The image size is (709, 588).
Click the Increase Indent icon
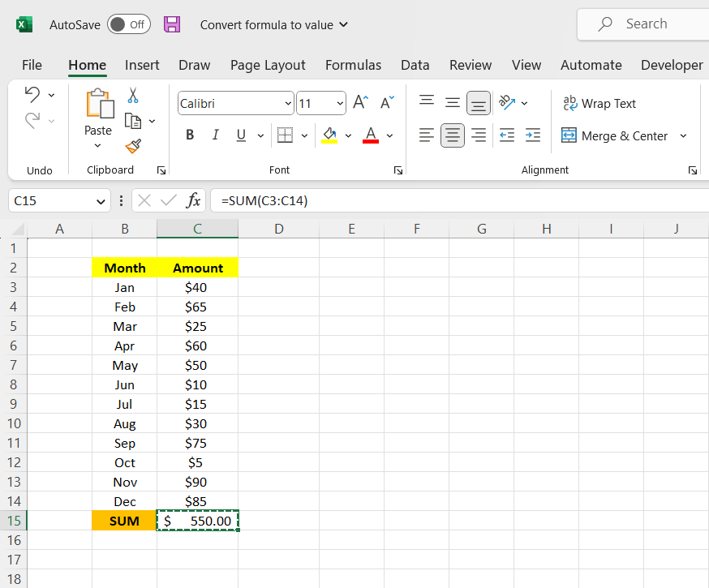532,135
